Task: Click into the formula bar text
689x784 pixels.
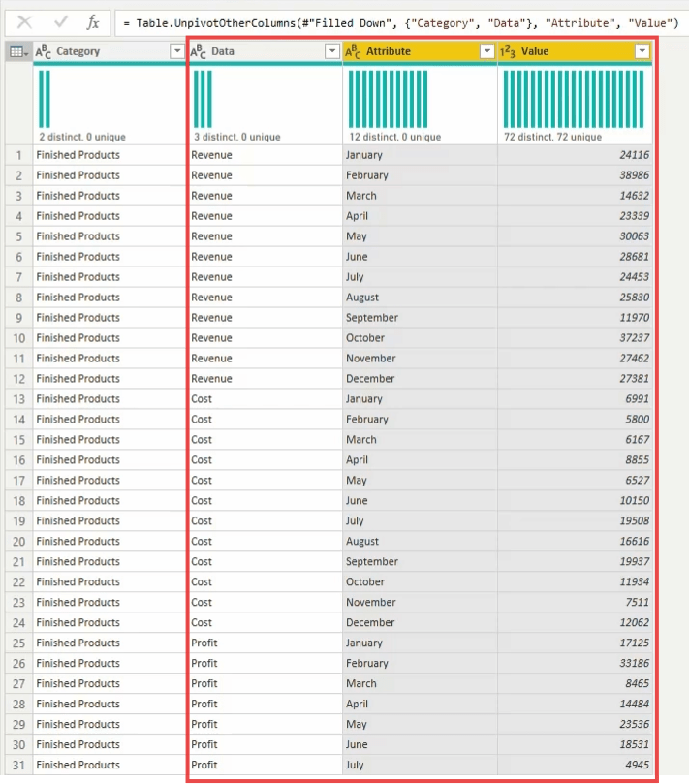Action: point(388,21)
